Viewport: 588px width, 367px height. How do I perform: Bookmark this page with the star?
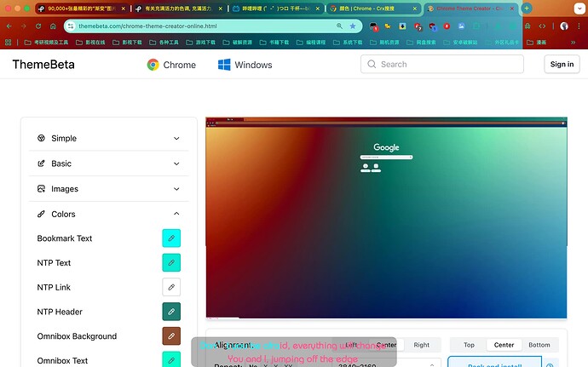353,26
